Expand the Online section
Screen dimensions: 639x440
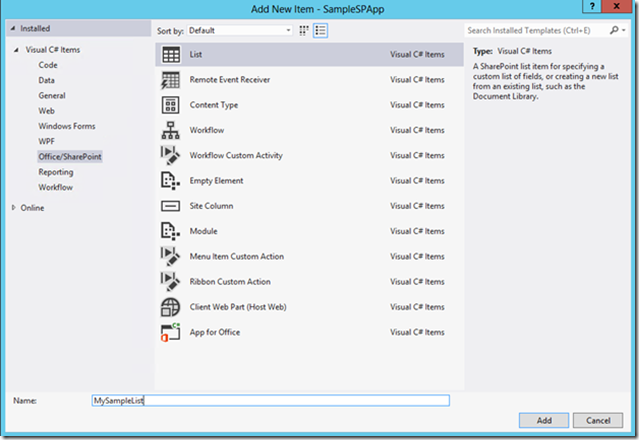click(x=13, y=208)
